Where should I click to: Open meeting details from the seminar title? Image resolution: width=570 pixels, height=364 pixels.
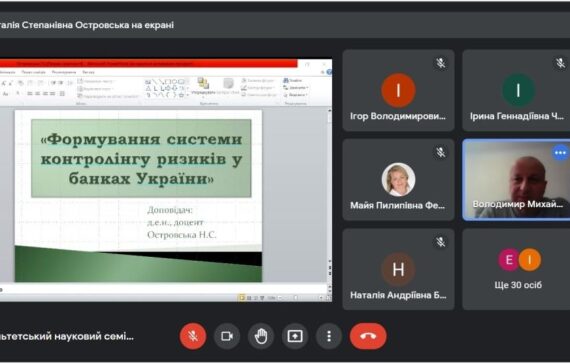pos(67,336)
